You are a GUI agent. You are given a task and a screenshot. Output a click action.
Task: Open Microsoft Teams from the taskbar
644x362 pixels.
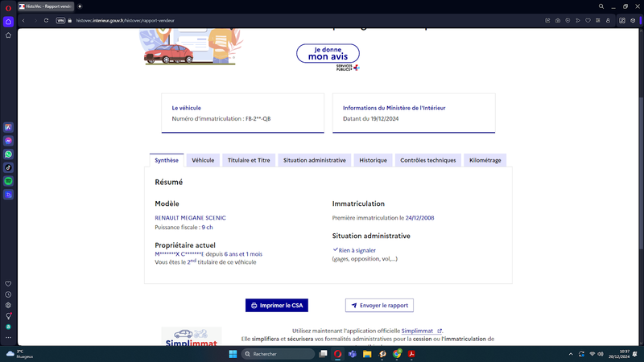pos(353,354)
